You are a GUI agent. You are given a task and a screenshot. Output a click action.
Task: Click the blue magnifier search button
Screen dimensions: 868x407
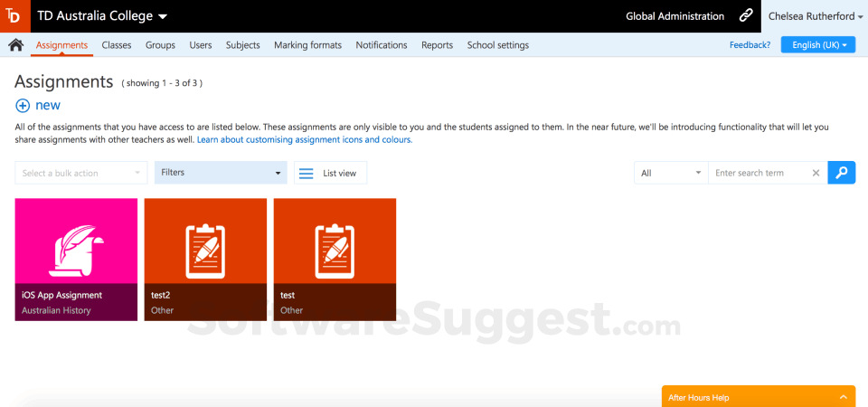pyautogui.click(x=841, y=173)
